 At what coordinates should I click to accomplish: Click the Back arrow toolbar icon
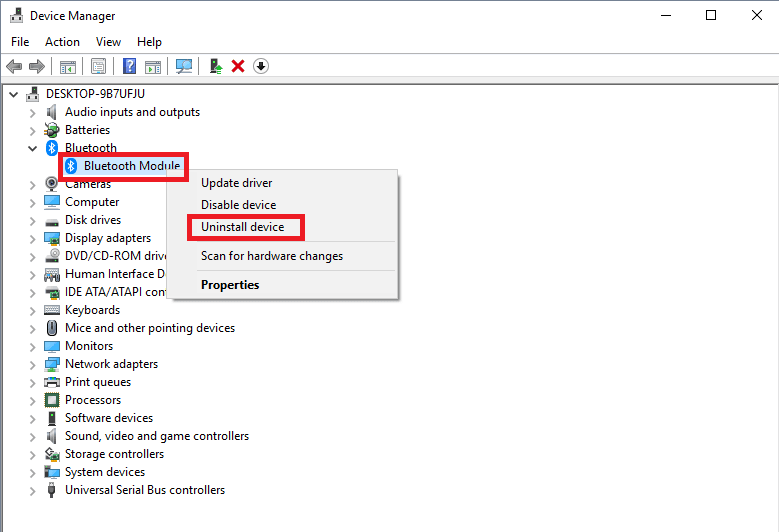(14, 66)
